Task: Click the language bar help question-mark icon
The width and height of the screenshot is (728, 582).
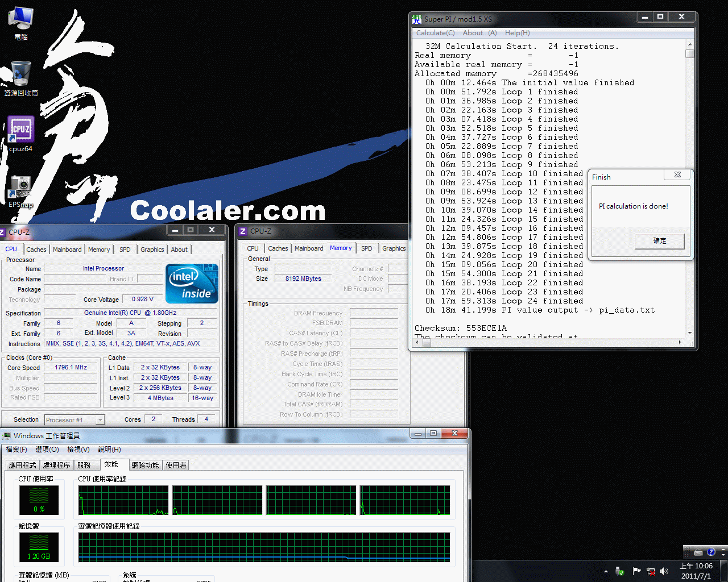Action: click(x=711, y=552)
